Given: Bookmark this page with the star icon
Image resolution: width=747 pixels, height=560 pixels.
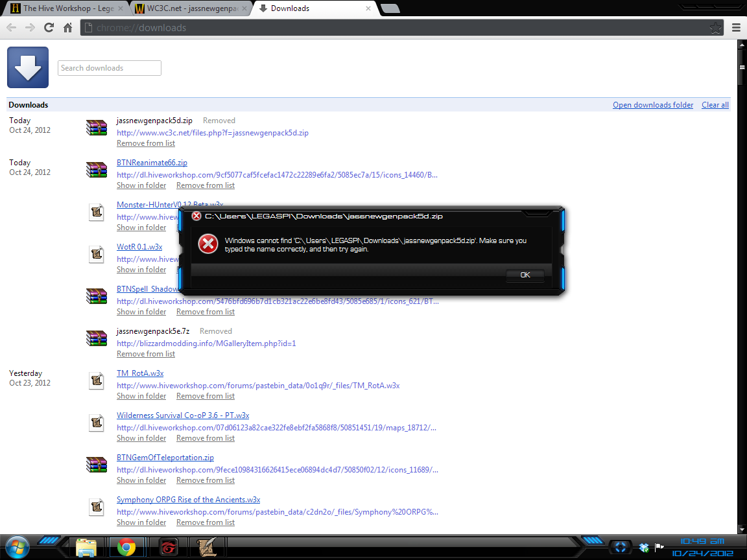Looking at the screenshot, I should (715, 28).
